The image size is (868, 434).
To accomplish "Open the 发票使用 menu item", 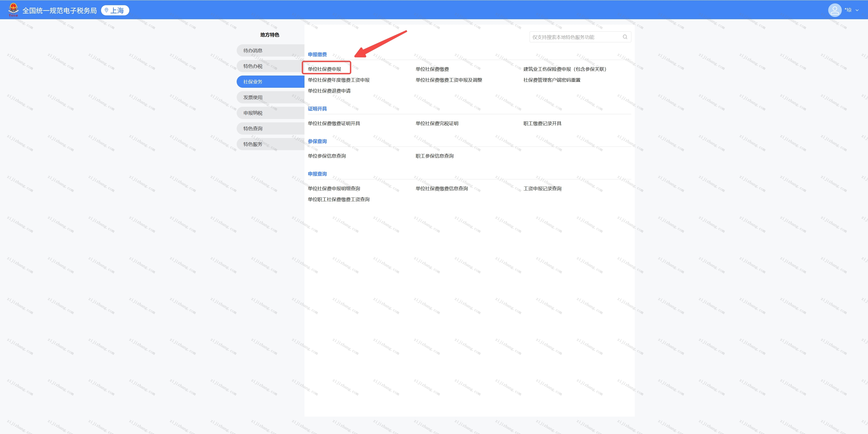I will (270, 97).
